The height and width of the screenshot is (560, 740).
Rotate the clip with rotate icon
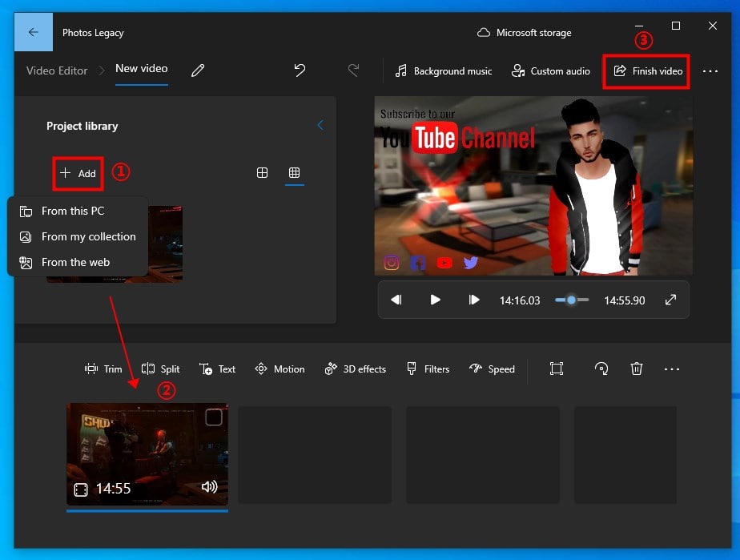click(x=601, y=369)
